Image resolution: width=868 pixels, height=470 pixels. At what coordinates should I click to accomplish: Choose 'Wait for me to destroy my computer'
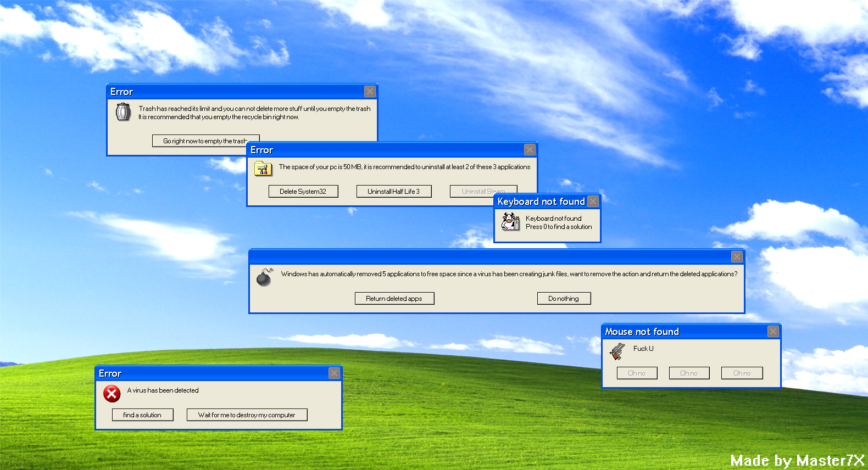247,415
